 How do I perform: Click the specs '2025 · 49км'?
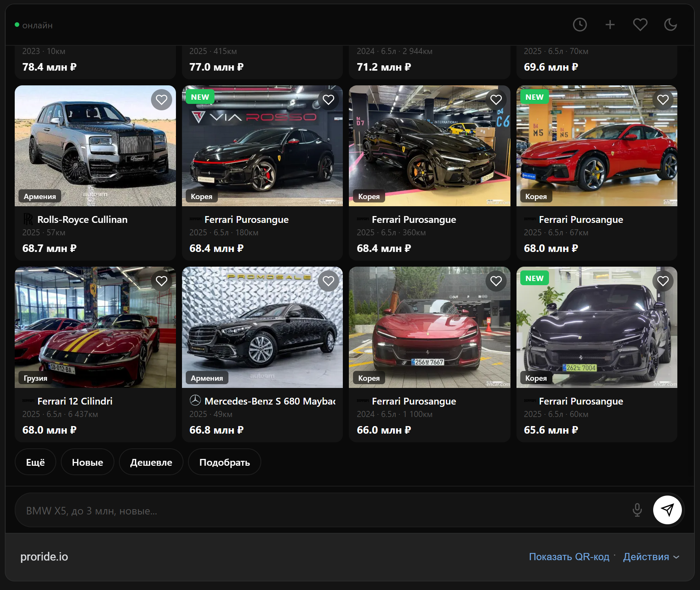click(x=211, y=414)
